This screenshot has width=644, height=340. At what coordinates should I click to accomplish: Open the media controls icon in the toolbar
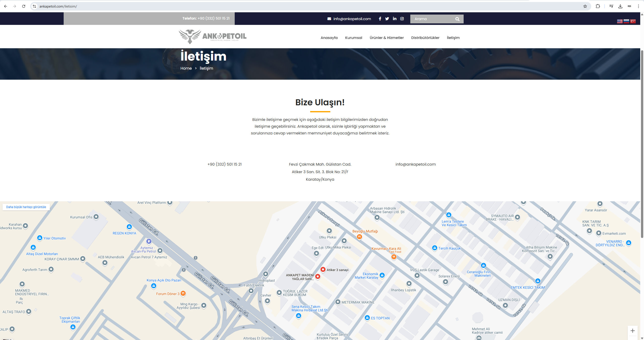coord(611,6)
